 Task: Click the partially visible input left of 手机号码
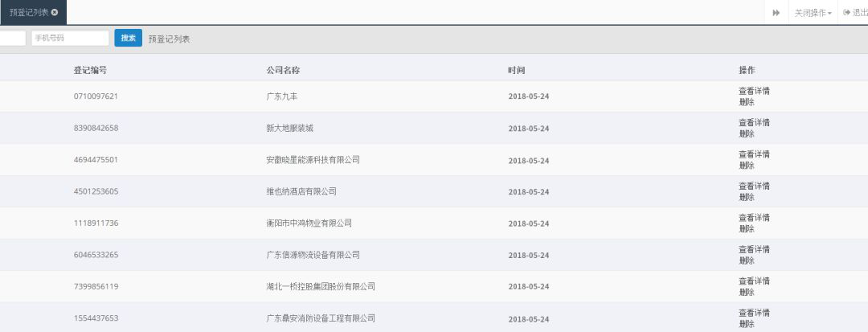point(12,38)
